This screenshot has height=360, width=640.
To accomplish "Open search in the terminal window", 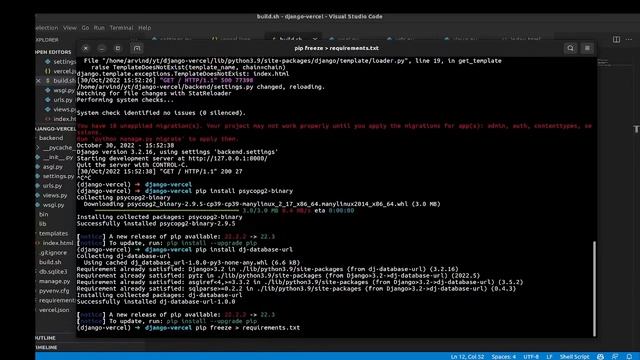I will pos(570,48).
